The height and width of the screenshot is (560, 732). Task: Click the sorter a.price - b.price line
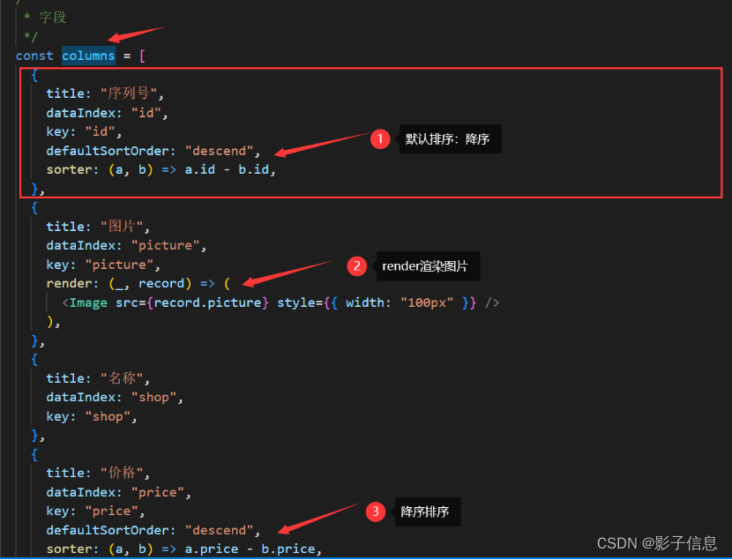(x=184, y=549)
